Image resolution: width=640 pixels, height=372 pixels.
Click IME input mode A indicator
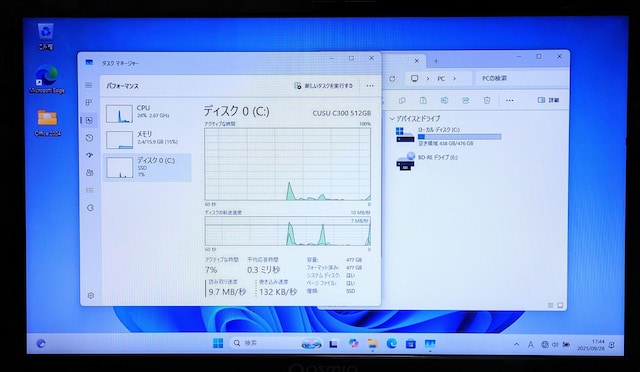(x=531, y=345)
